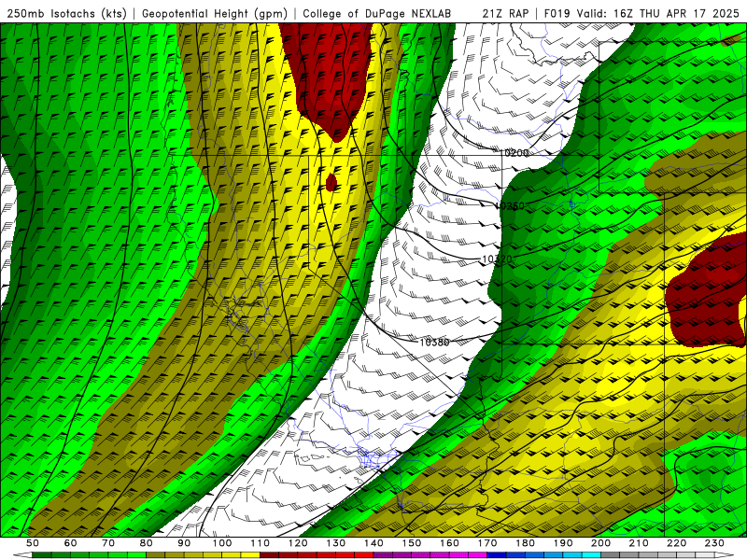Click the 60 value on the color scale
The width and height of the screenshot is (747, 560).
pyautogui.click(x=70, y=543)
